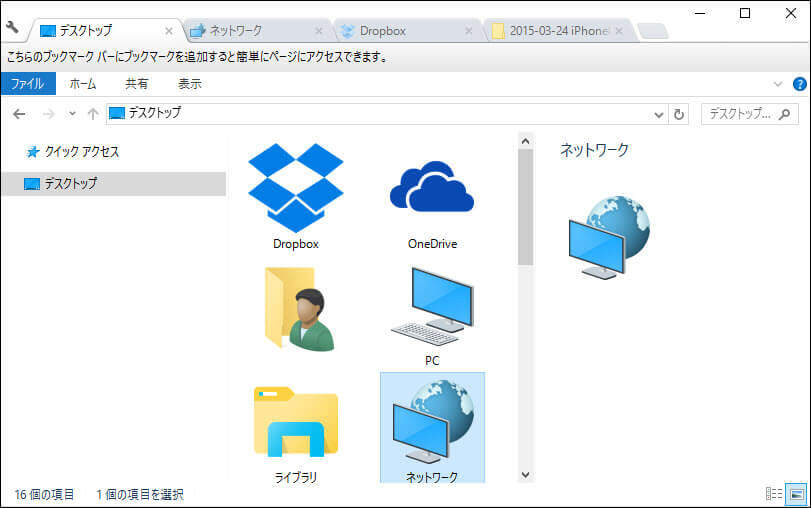Expand the address bar history dropdown
The image size is (811, 508).
pyautogui.click(x=658, y=114)
